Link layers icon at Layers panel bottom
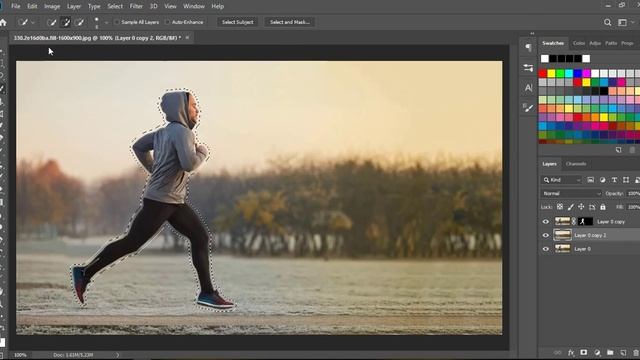 point(558,353)
